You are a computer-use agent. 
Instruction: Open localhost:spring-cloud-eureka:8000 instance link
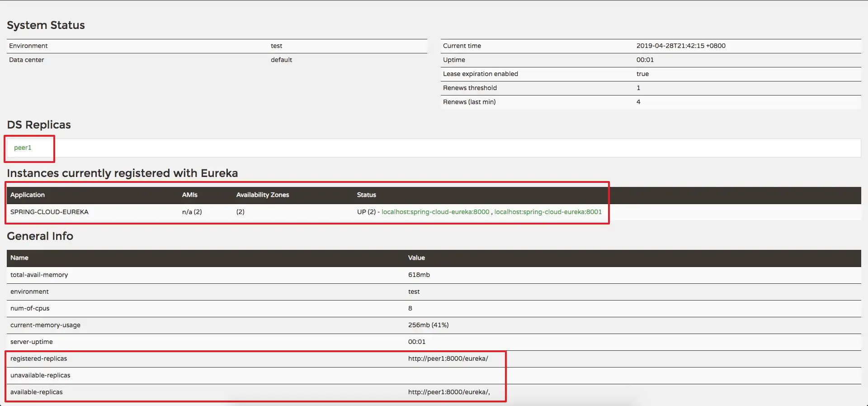pos(435,212)
